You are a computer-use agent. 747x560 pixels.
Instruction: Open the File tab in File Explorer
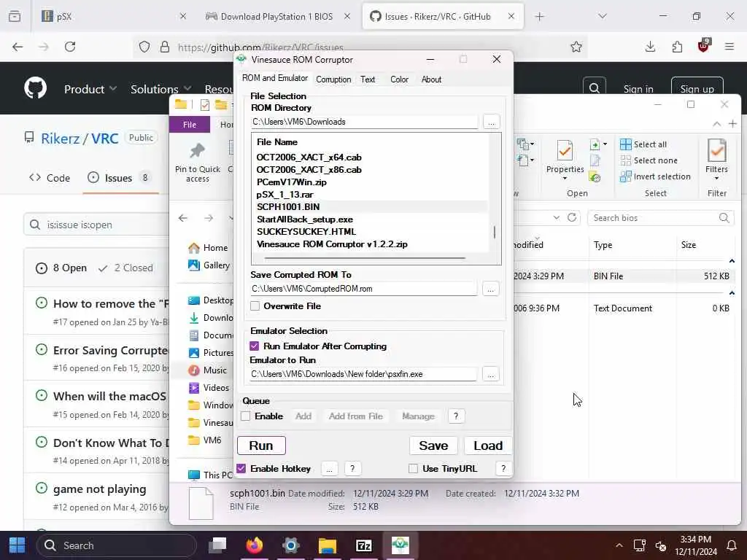pyautogui.click(x=190, y=125)
